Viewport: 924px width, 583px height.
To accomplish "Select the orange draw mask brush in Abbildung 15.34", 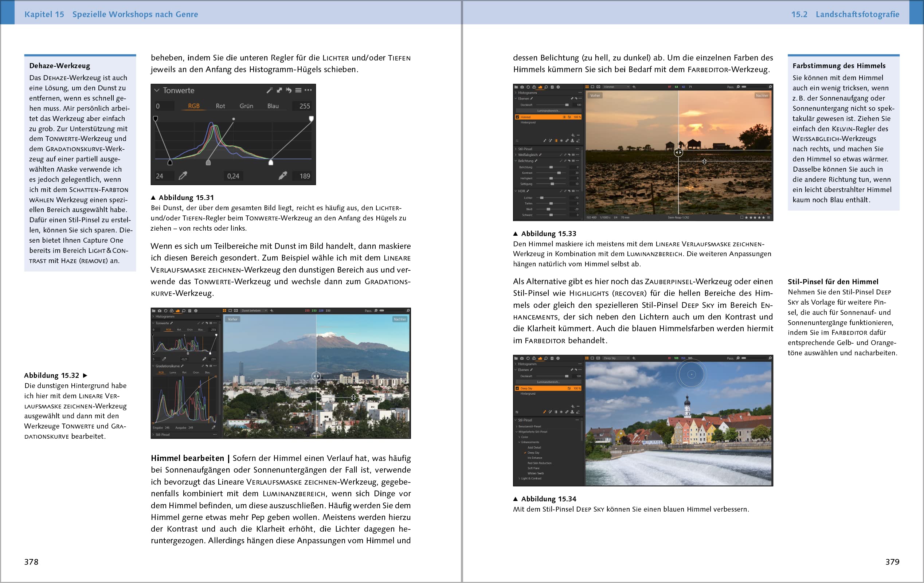I will click(544, 412).
